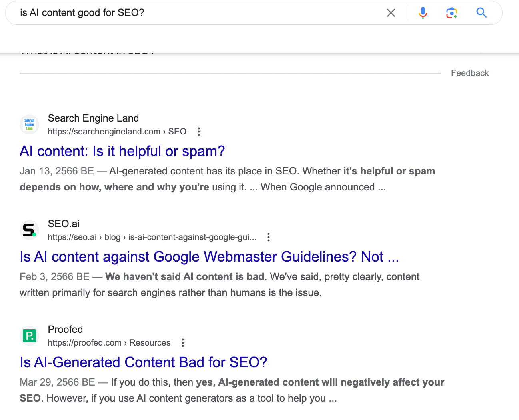Viewport: 519px width, 420px height.
Task: Click the proofed.com Resources URL breadcrumb
Action: coord(109,343)
